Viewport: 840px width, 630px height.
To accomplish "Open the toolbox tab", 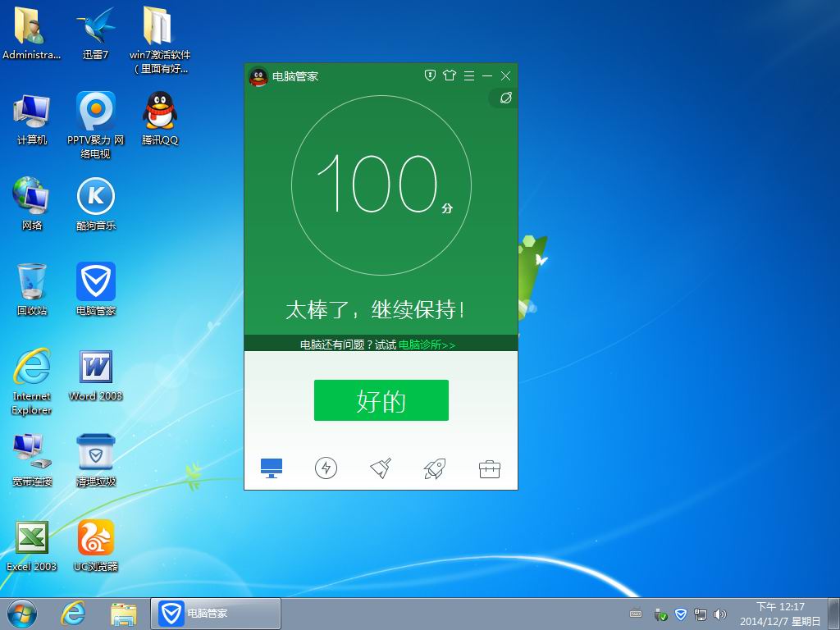I will pos(490,468).
